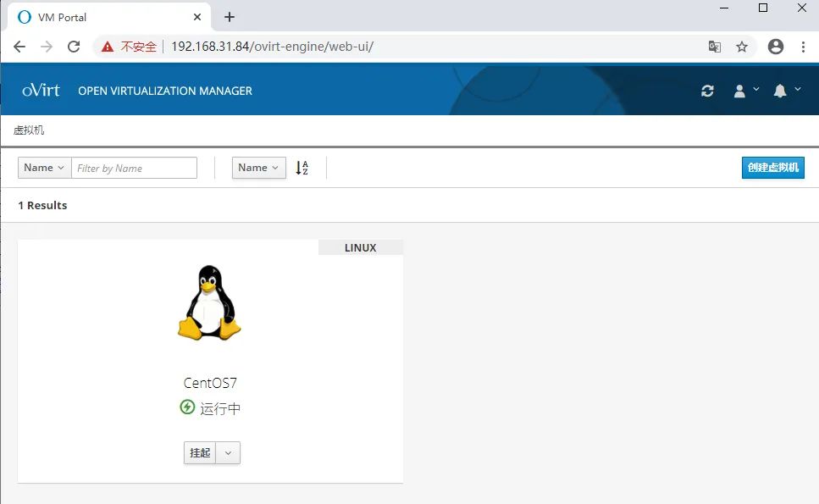Viewport: 819px width, 504px height.
Task: Click the 虚拟机 breadcrumb link
Action: point(29,130)
